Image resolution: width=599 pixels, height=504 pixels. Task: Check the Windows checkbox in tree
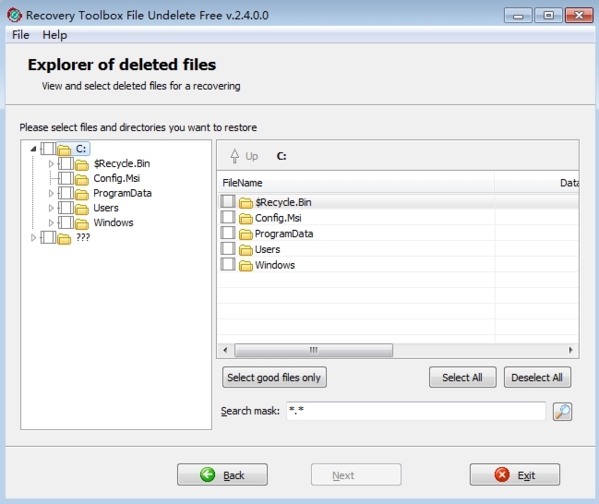[x=66, y=222]
